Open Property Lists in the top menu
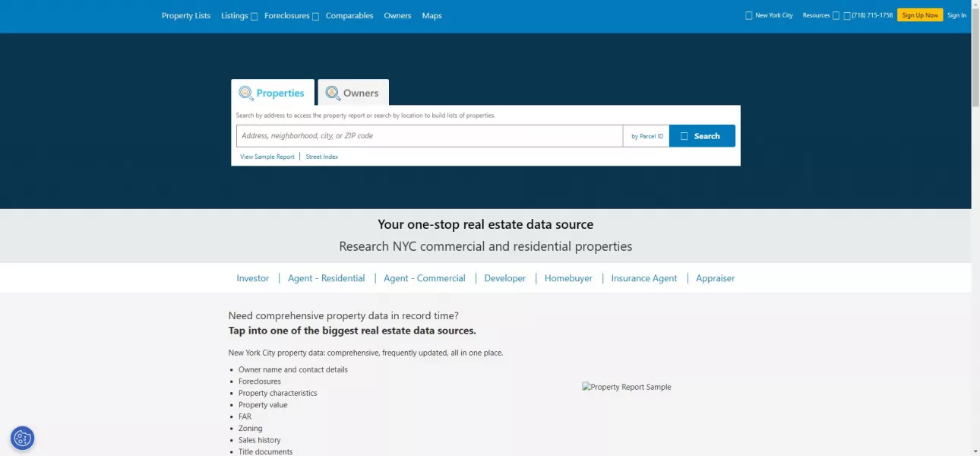The image size is (980, 456). (x=186, y=15)
